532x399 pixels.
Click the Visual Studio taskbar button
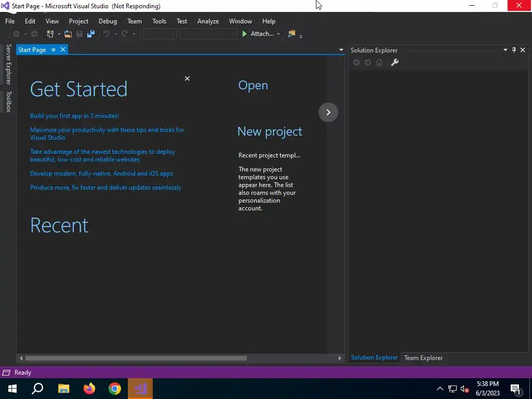140,389
